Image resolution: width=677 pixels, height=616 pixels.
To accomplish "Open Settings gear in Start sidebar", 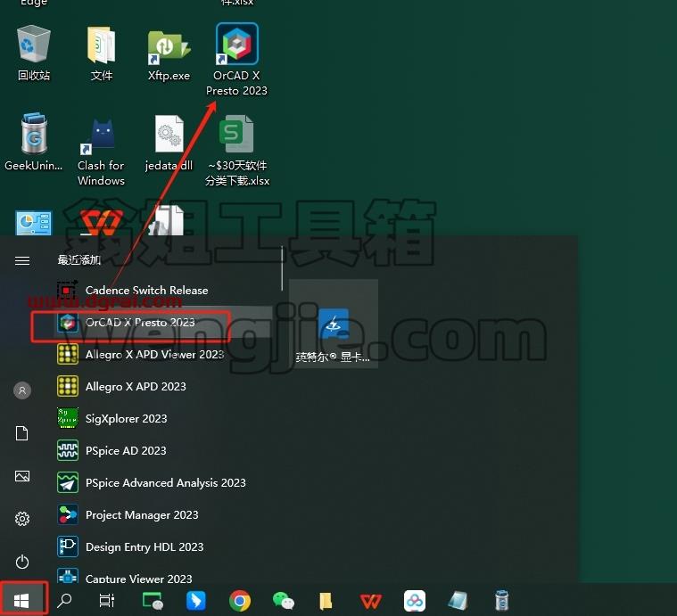I will (22, 519).
